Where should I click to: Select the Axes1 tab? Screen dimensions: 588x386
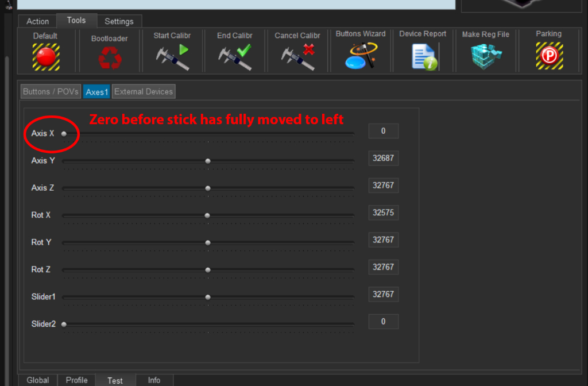coord(96,92)
